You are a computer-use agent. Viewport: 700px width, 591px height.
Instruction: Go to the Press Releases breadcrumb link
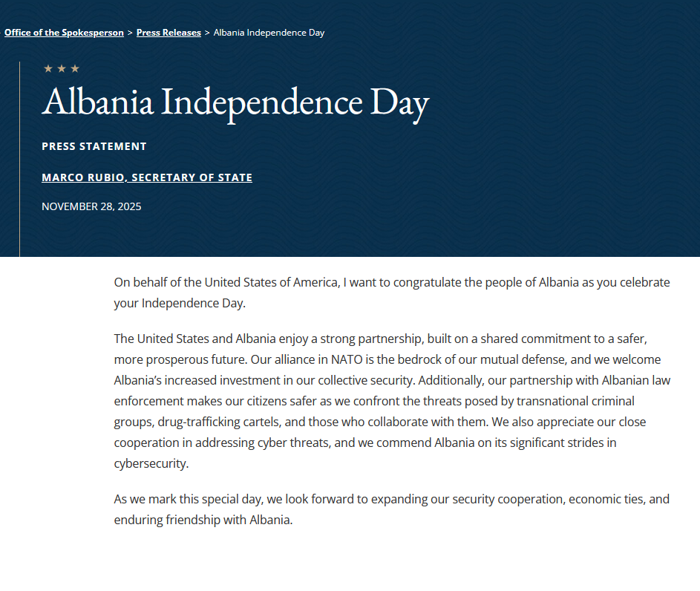tap(169, 33)
